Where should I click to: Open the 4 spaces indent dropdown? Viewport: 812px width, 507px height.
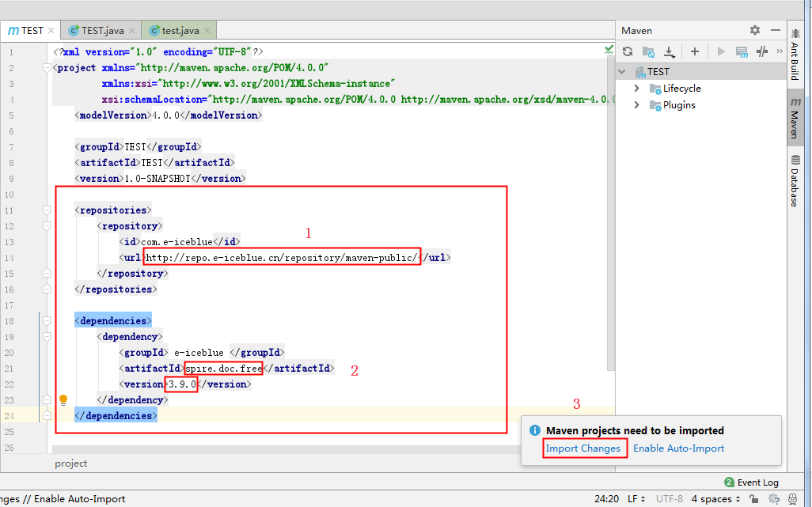(x=715, y=499)
